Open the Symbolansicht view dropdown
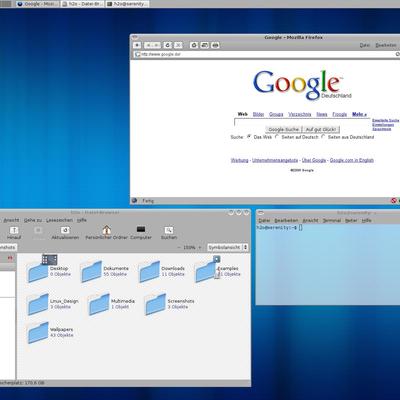Image resolution: width=400 pixels, height=400 pixels. [x=228, y=247]
